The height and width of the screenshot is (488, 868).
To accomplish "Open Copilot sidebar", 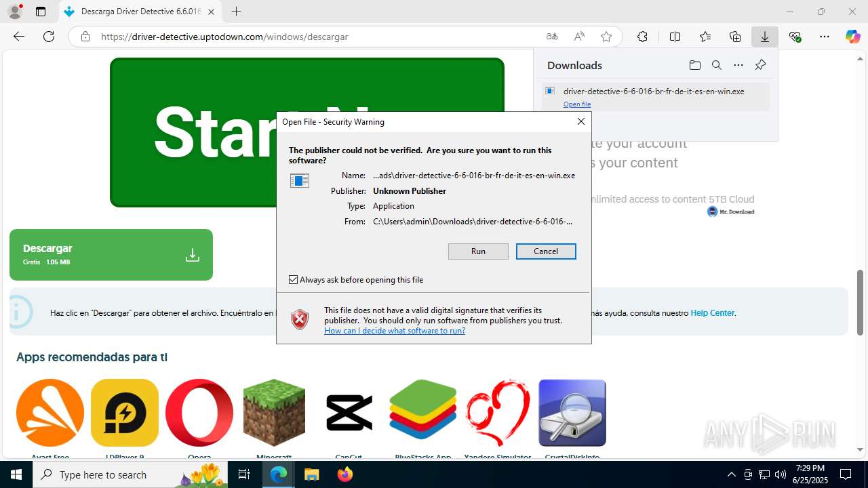I will (x=852, y=37).
